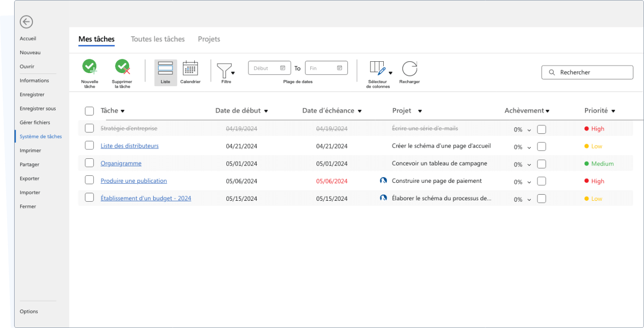This screenshot has width=644, height=328.
Task: Click the Medium priority label for Organigramme
Action: [x=603, y=164]
